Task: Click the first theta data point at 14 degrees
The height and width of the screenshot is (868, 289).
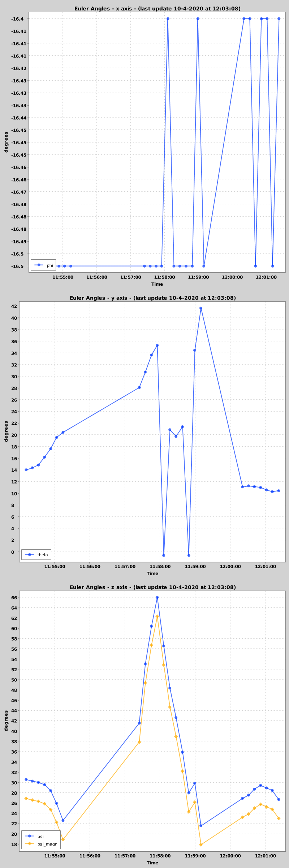Action: [26, 470]
